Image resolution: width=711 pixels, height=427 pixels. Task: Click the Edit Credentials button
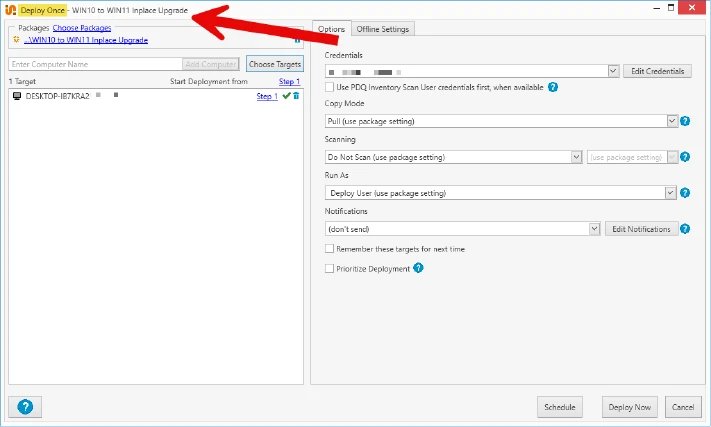click(x=657, y=71)
